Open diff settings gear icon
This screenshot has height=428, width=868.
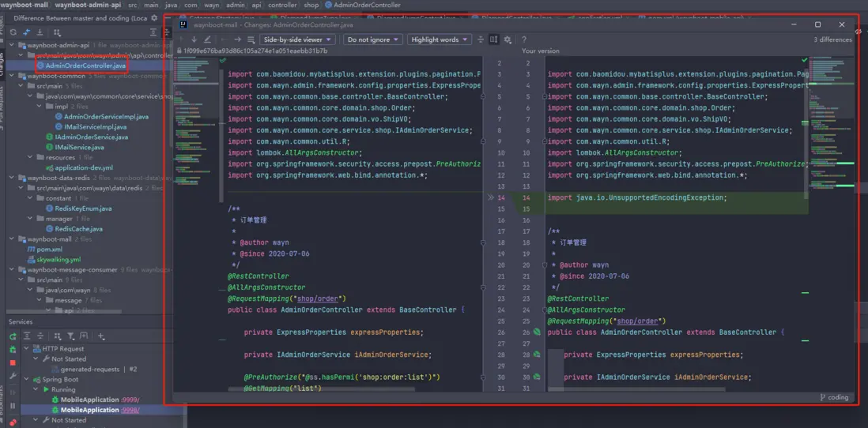[508, 39]
